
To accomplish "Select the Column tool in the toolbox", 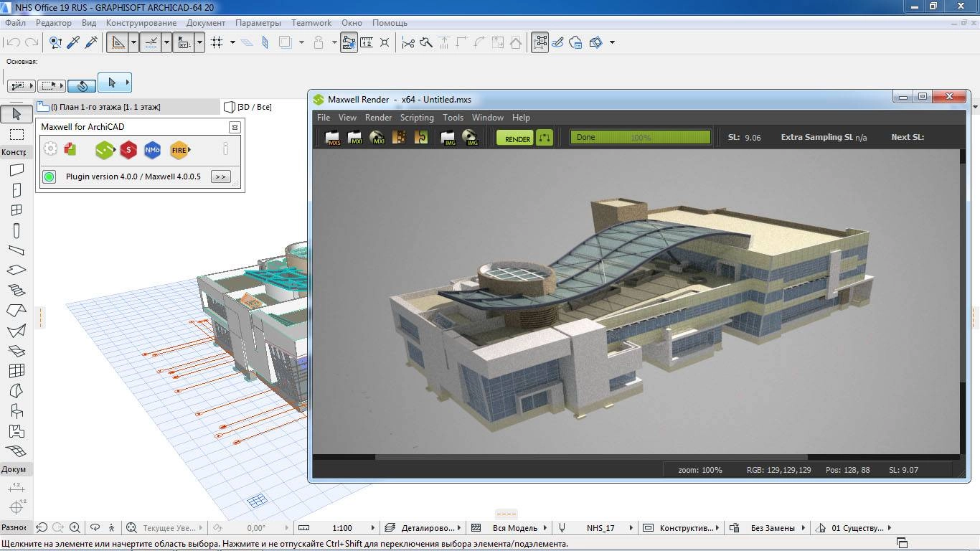I will 17,230.
